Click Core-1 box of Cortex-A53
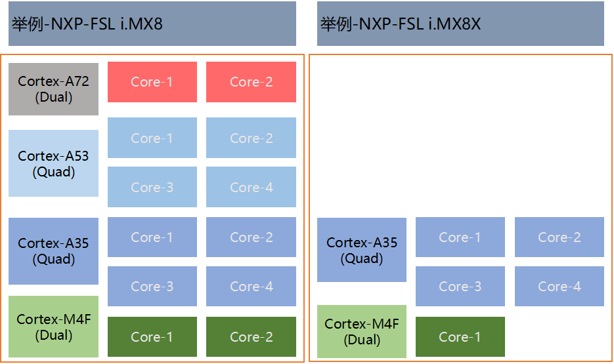This screenshot has width=614, height=364. (x=152, y=138)
